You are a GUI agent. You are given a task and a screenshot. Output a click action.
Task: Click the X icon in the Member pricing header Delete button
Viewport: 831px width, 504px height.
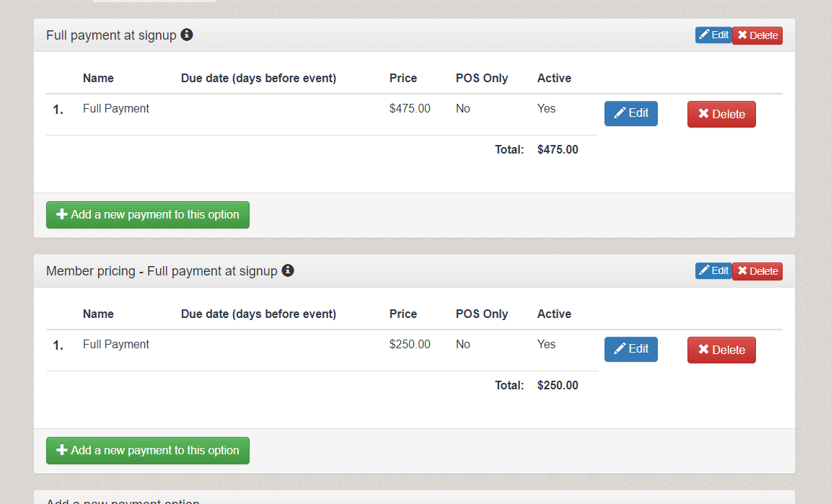click(742, 270)
